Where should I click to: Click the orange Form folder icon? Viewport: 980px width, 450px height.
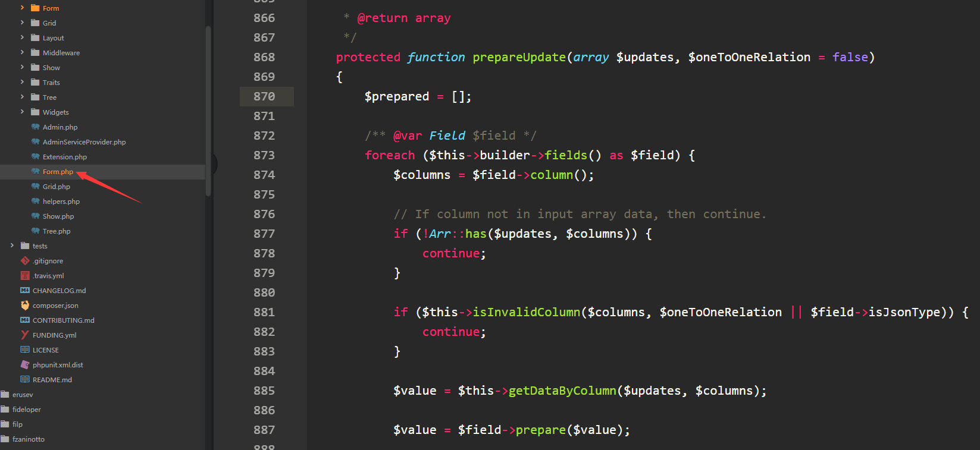point(35,8)
